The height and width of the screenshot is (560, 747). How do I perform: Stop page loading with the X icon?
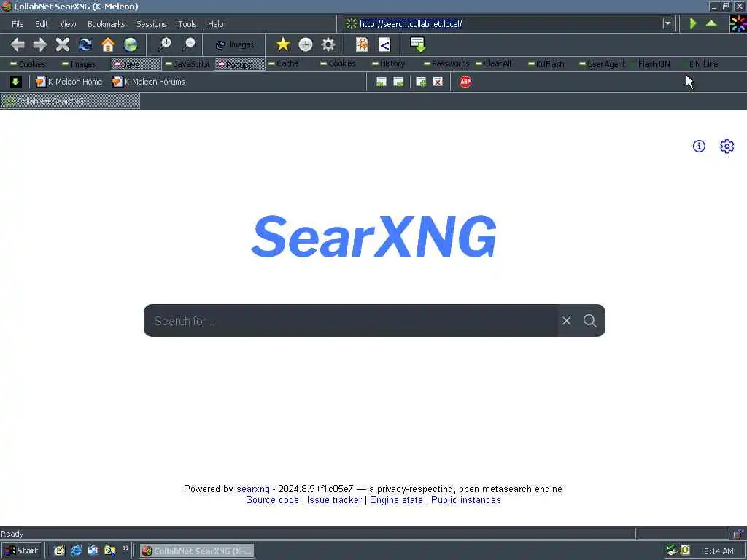tap(63, 44)
